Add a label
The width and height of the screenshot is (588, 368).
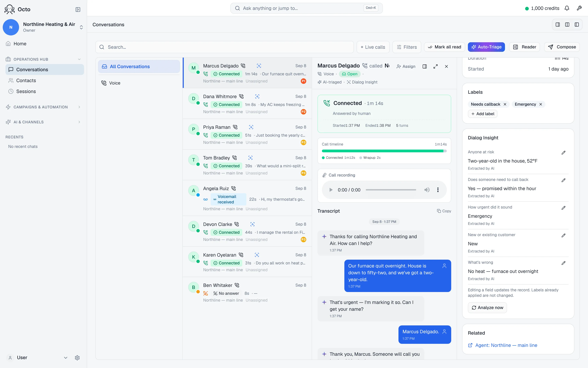pyautogui.click(x=483, y=114)
